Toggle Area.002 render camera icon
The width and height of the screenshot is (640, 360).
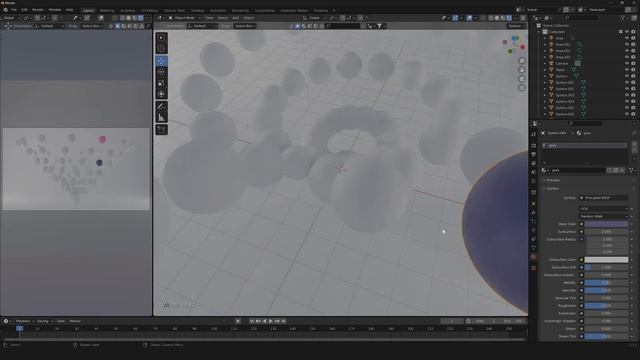point(633,51)
